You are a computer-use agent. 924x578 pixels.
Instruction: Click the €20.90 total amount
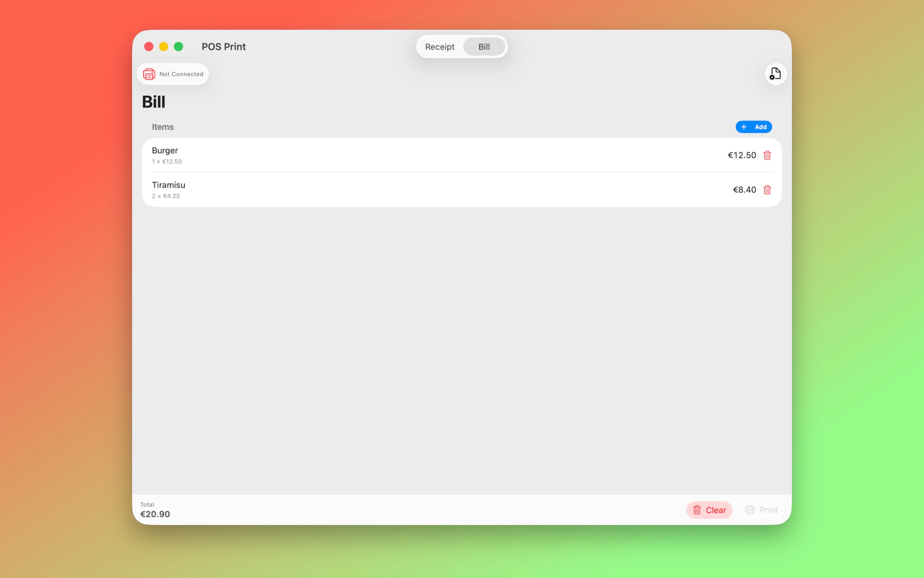155,514
